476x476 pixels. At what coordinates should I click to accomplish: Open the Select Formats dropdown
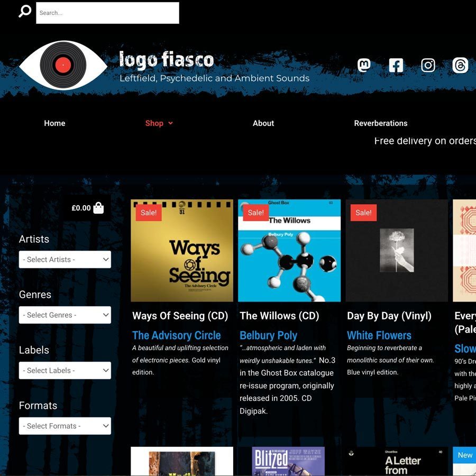pos(65,426)
